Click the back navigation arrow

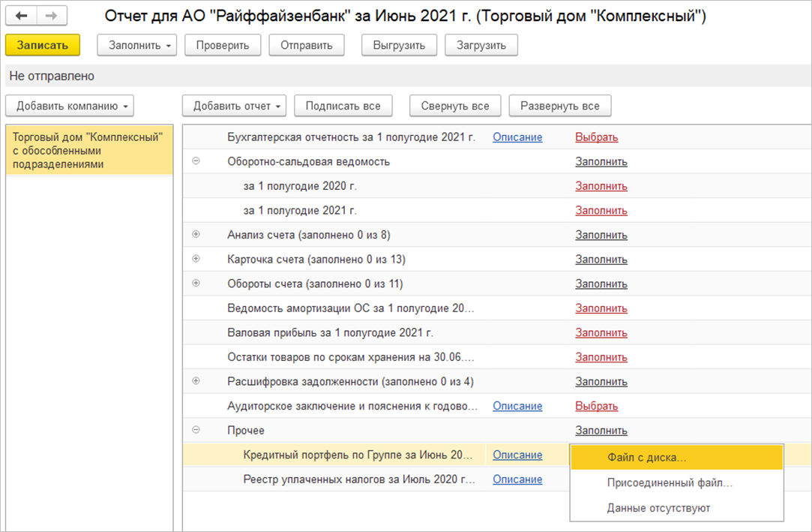[21, 15]
